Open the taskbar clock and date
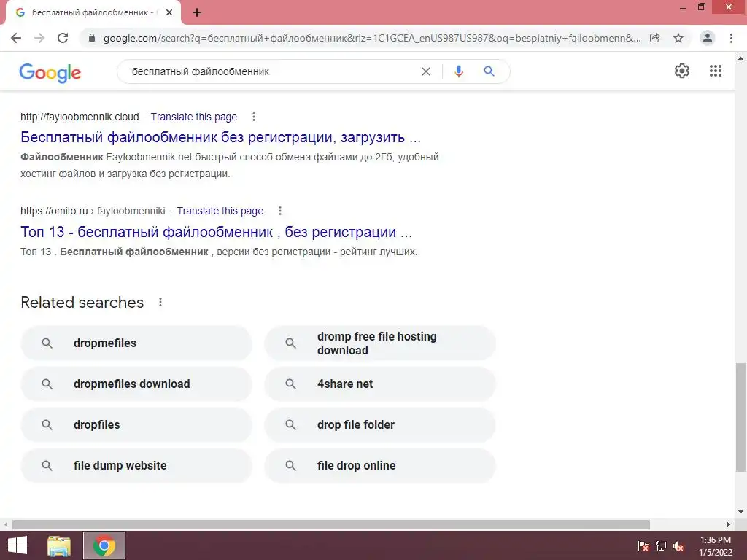The height and width of the screenshot is (560, 747). [x=715, y=546]
